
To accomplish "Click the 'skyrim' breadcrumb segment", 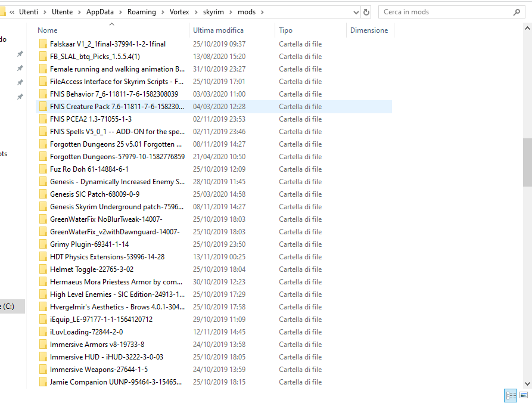I will pyautogui.click(x=213, y=12).
